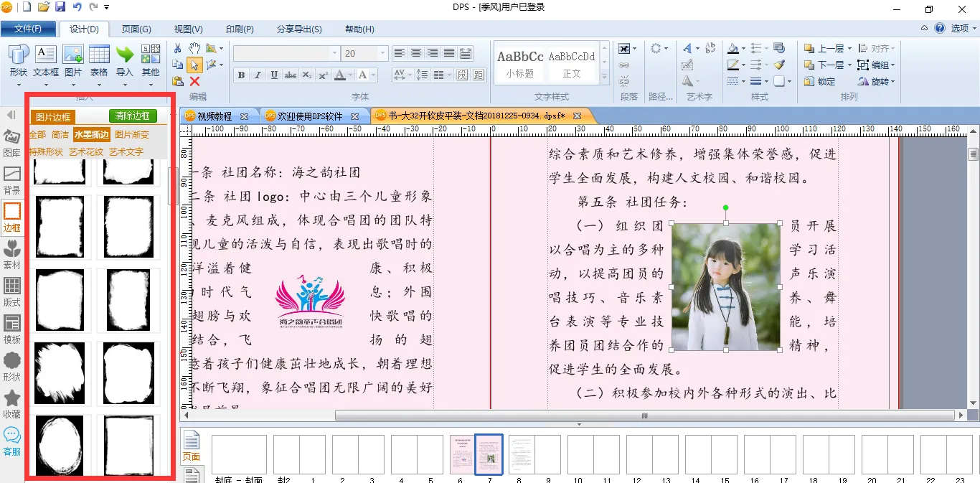Insert a 文本框 text box
The width and height of the screenshot is (980, 483).
click(x=46, y=62)
